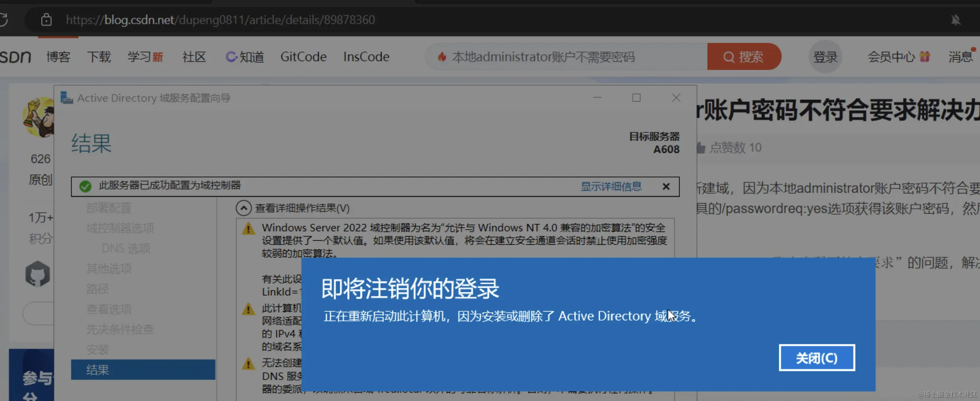This screenshot has height=401, width=980.
Task: Click the gift icon beside 会员中心
Action: 925,56
